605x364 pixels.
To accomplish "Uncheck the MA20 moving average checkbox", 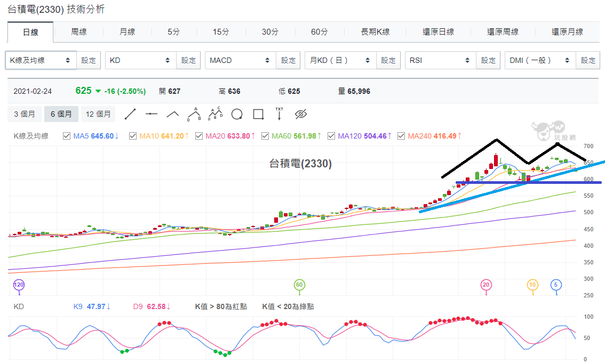I will coord(199,136).
